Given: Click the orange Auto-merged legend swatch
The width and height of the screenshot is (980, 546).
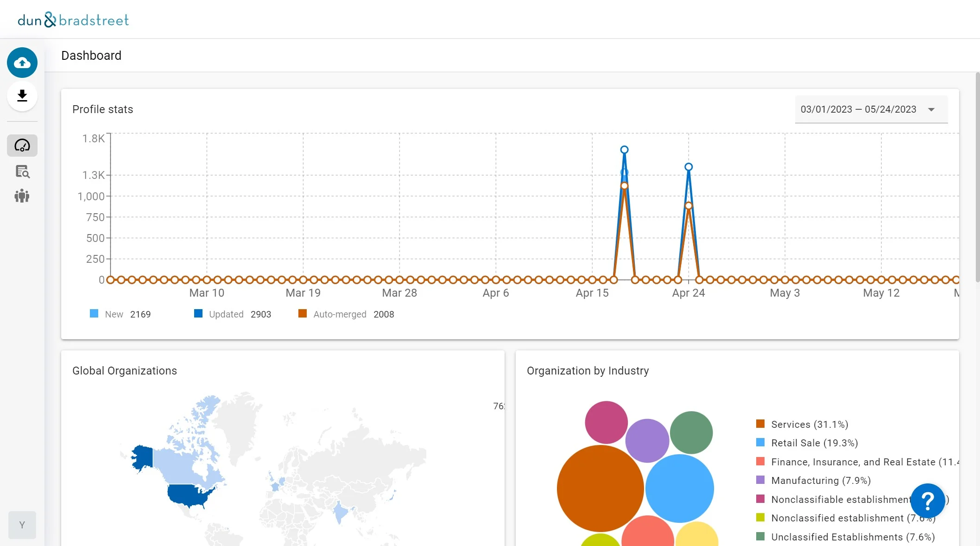Looking at the screenshot, I should pyautogui.click(x=303, y=313).
